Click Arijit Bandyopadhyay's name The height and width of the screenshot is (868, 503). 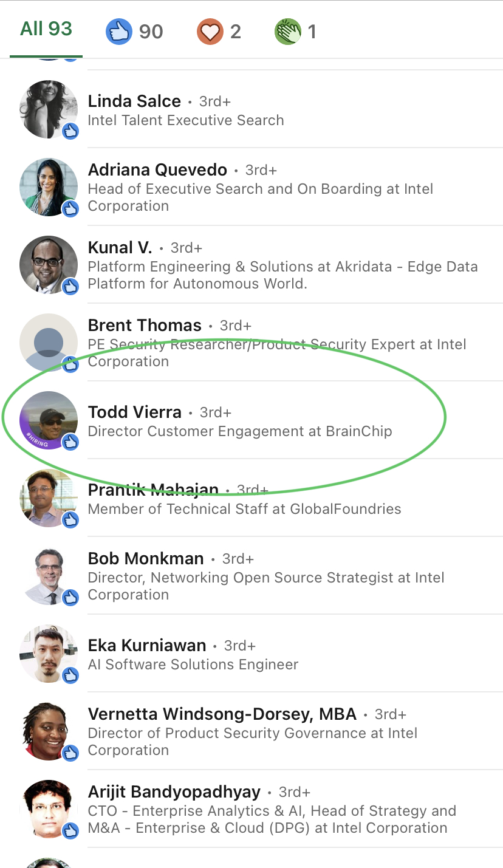tap(174, 791)
